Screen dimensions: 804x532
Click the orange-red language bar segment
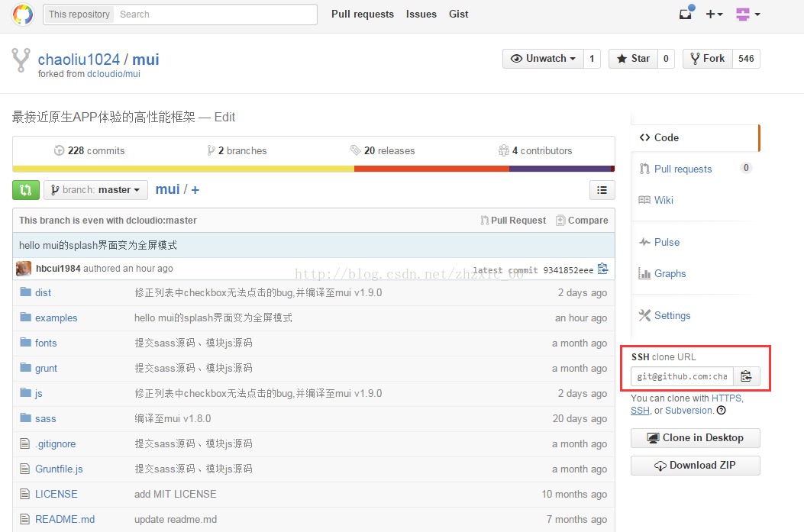(431, 169)
